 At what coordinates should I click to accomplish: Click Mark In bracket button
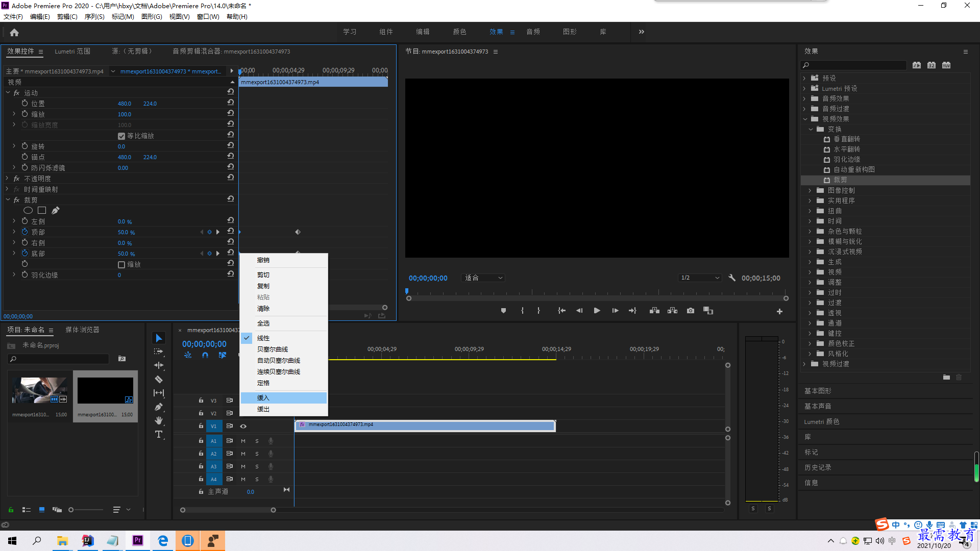[x=522, y=311]
